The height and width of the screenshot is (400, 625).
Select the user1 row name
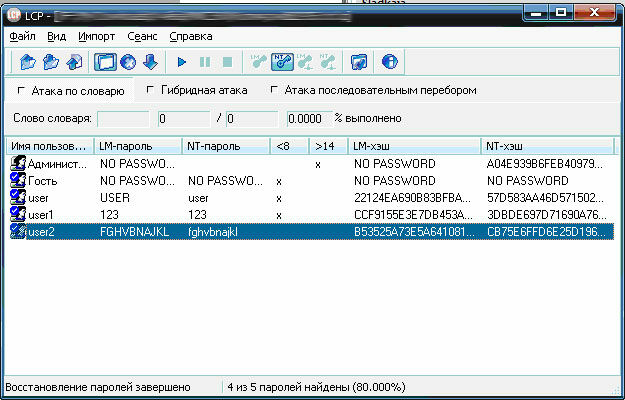41,215
